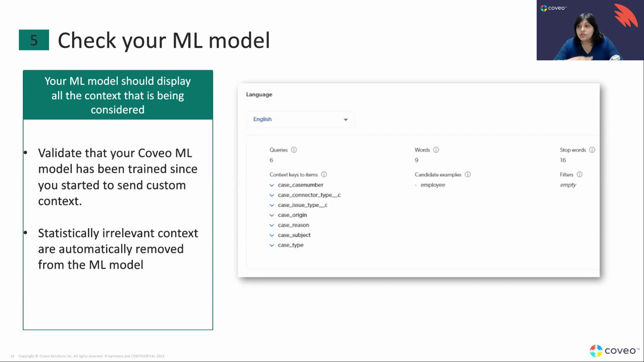Image resolution: width=644 pixels, height=362 pixels.
Task: Click info icon next to Context keys to items
Action: (x=324, y=174)
